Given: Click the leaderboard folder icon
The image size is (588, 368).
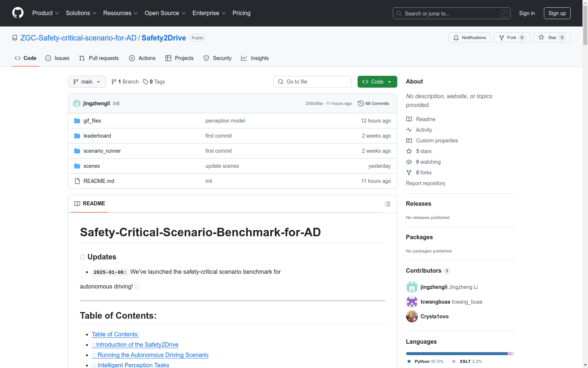Looking at the screenshot, I should click(x=77, y=136).
